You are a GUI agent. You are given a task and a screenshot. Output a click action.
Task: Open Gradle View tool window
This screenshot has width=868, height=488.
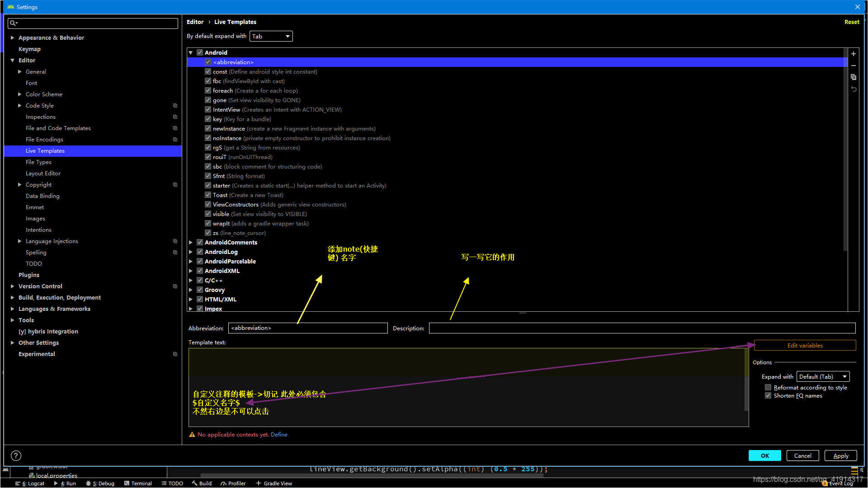click(x=274, y=483)
